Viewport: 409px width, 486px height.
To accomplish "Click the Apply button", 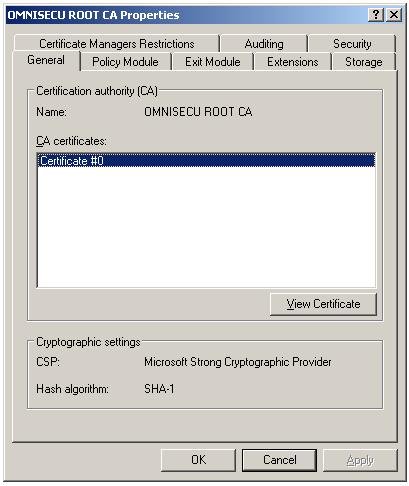I will [360, 460].
